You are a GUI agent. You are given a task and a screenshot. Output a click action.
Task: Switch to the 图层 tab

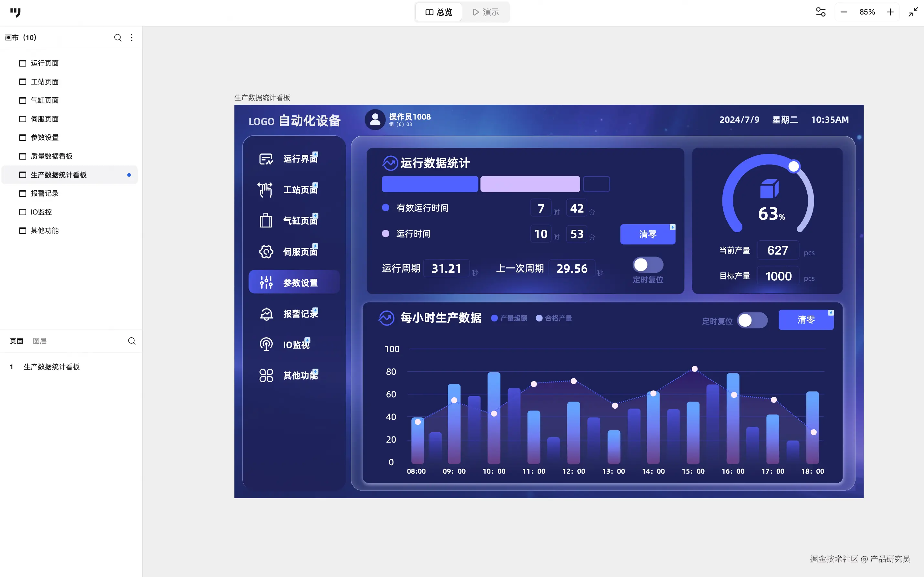coord(40,341)
